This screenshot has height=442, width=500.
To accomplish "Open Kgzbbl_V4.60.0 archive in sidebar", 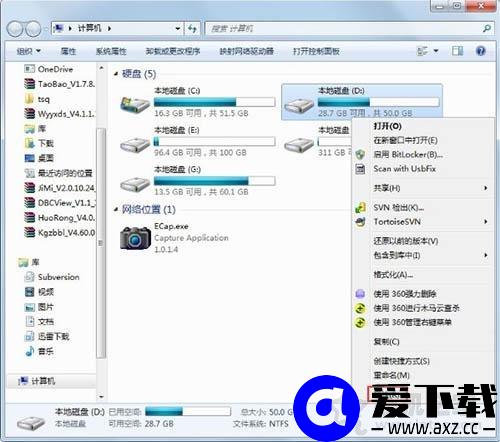I will tap(59, 233).
